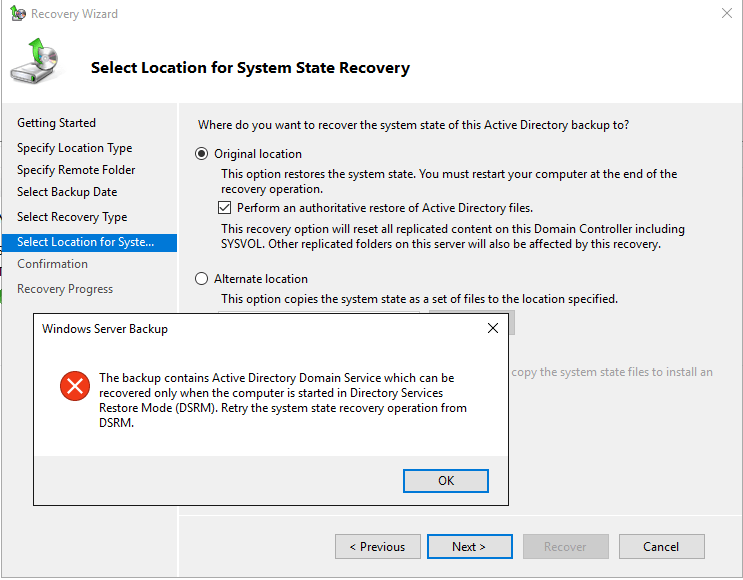Close the Windows Server Backup error dialog
The width and height of the screenshot is (743, 580).
(x=492, y=328)
